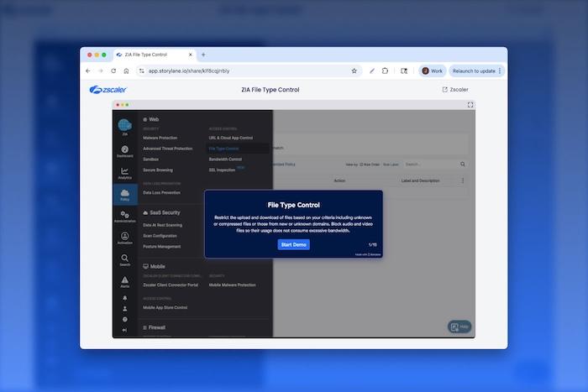Open Mobile App Store Control
This screenshot has width=588, height=392.
point(165,308)
